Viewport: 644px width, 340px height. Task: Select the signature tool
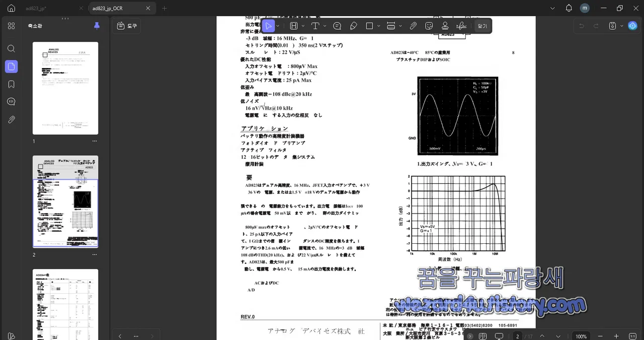[x=461, y=26]
